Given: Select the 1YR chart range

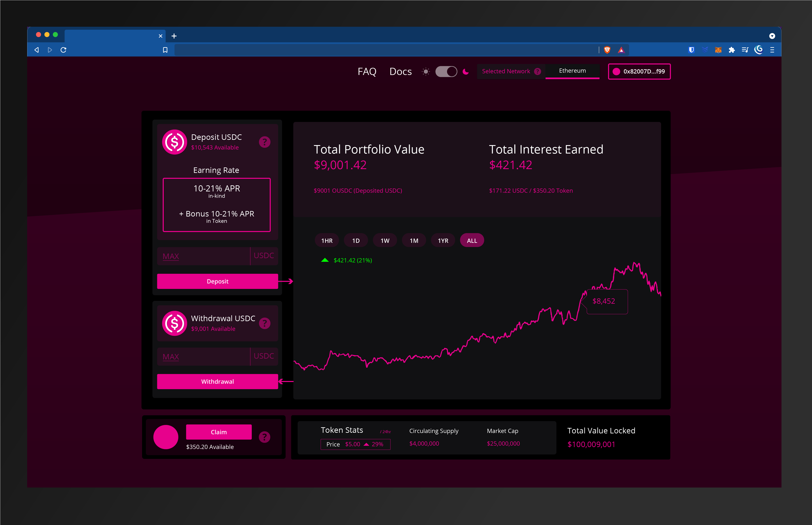Looking at the screenshot, I should tap(443, 241).
